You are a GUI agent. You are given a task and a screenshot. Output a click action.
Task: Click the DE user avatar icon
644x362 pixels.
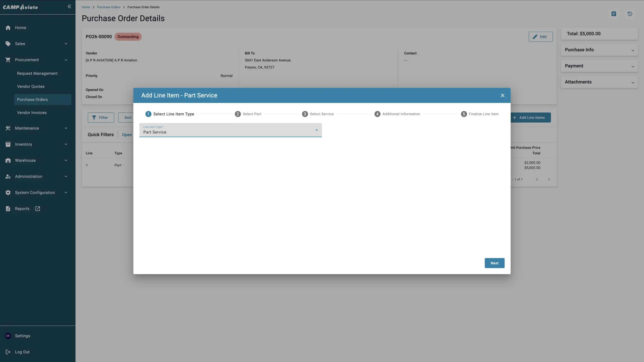[x=8, y=336]
